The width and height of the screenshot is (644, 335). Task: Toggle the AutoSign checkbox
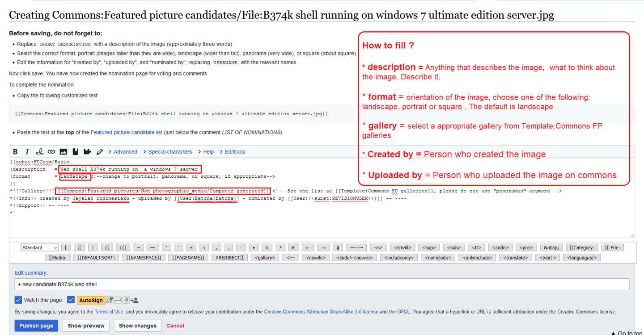pos(71,300)
